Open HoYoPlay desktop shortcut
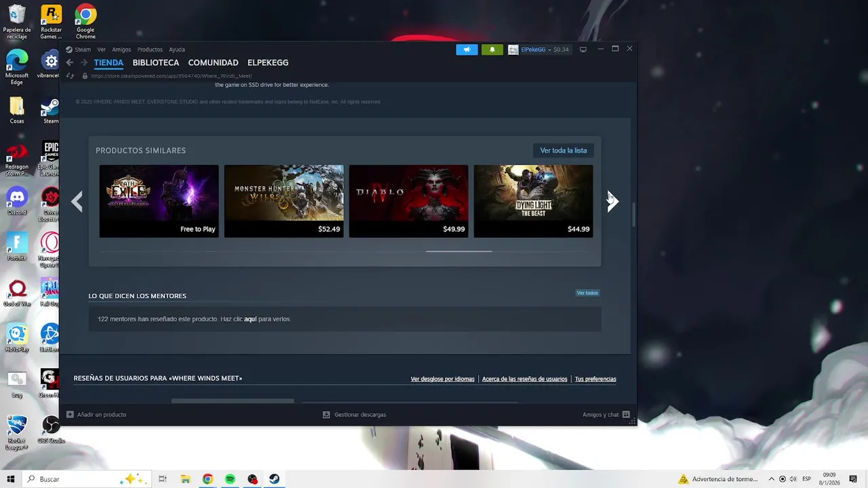Screen dimensions: 868x488 [x=17, y=339]
